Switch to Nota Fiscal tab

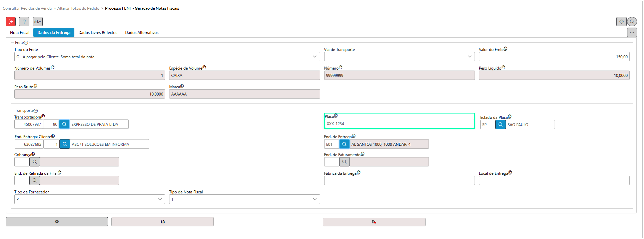[x=20, y=33]
